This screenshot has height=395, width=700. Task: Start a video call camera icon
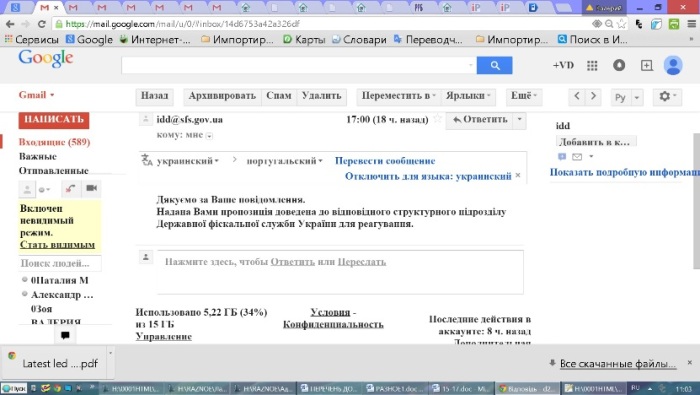91,188
